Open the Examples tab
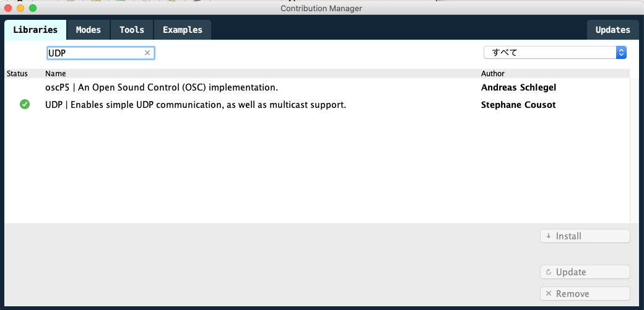 coord(183,30)
